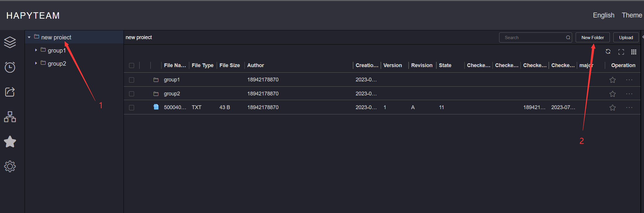The image size is (644, 213).
Task: Switch language via the English link
Action: 603,15
